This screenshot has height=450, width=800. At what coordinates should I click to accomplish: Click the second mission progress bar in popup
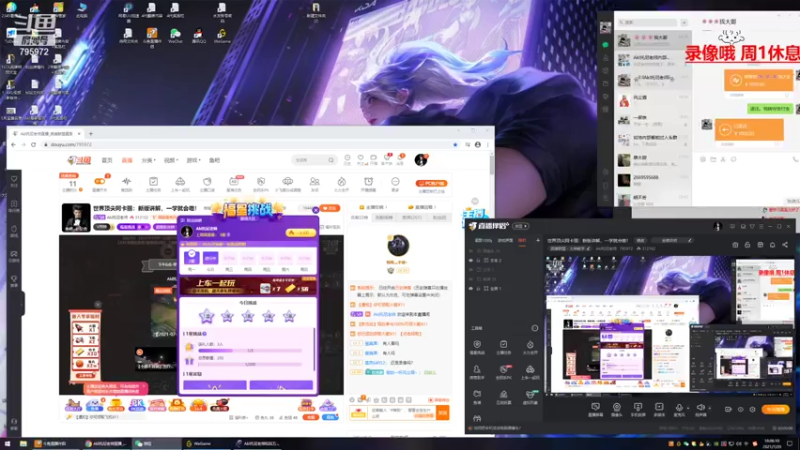tap(250, 364)
